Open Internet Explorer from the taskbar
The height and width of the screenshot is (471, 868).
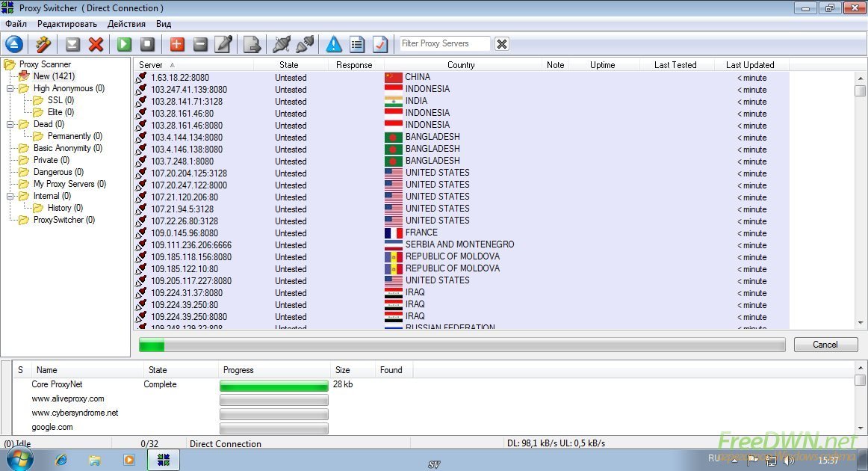tap(61, 460)
